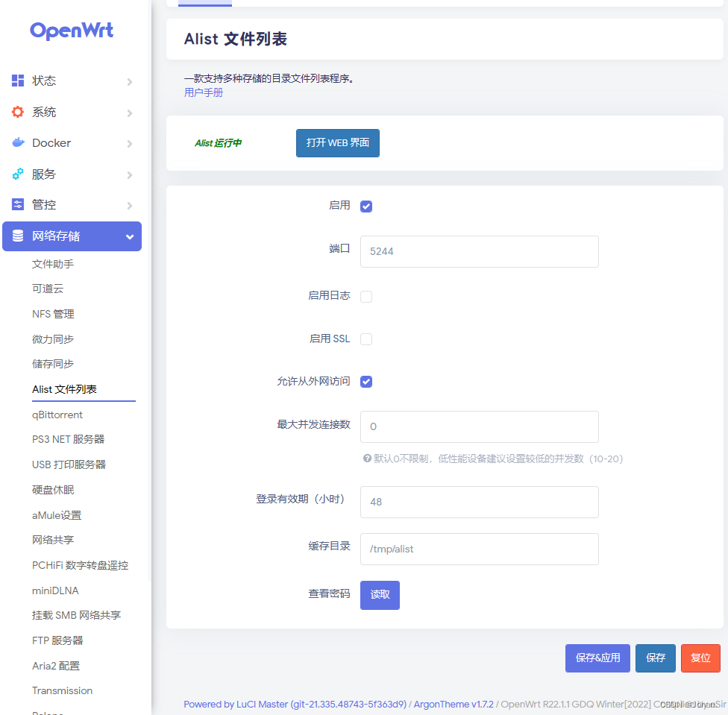Uncheck the 启用 checkbox
728x715 pixels.
(365, 207)
